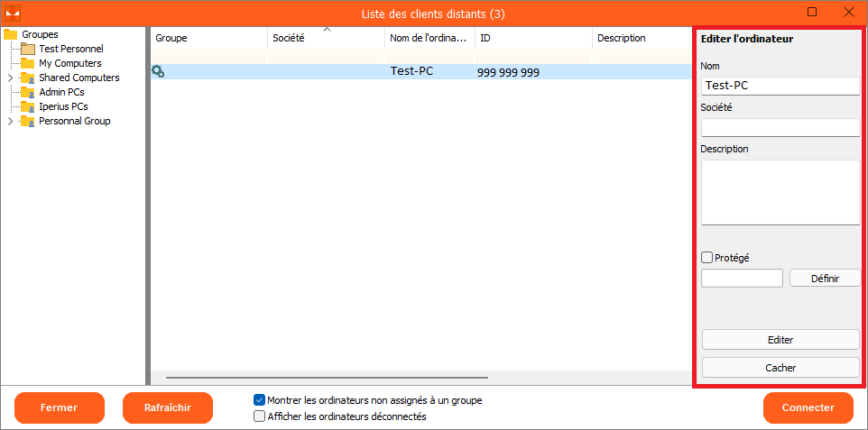Viewport: 868px width, 430px height.
Task: Check the Protégé checkbox
Action: [706, 257]
